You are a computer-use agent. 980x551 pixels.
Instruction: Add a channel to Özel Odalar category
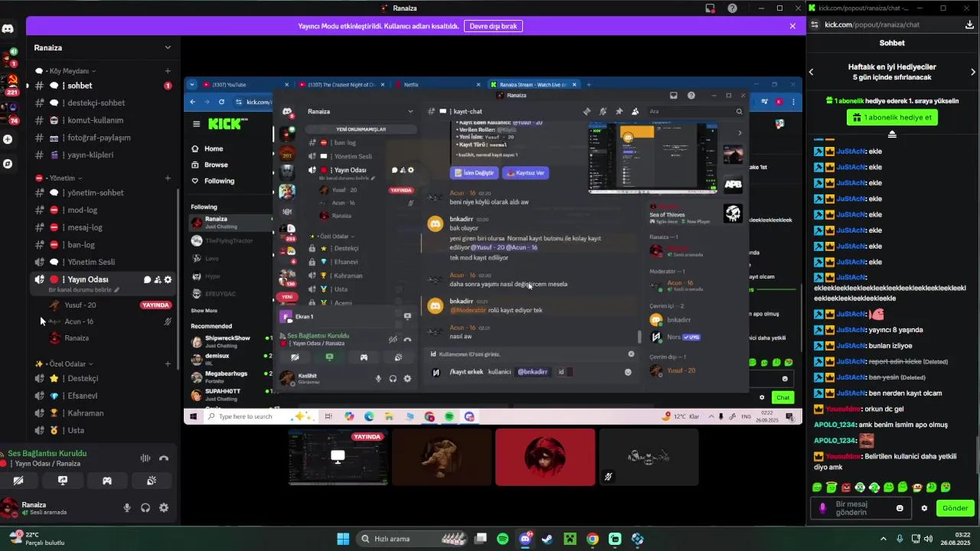click(x=168, y=364)
